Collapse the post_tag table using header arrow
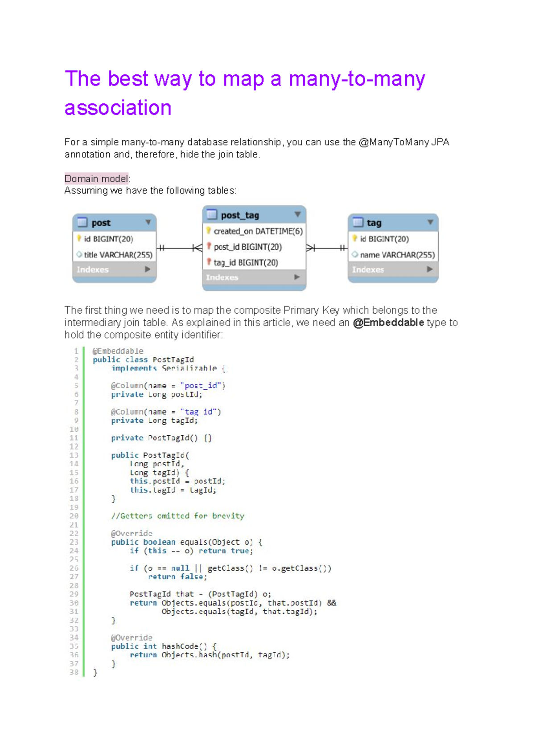The image size is (535, 756). [x=297, y=214]
